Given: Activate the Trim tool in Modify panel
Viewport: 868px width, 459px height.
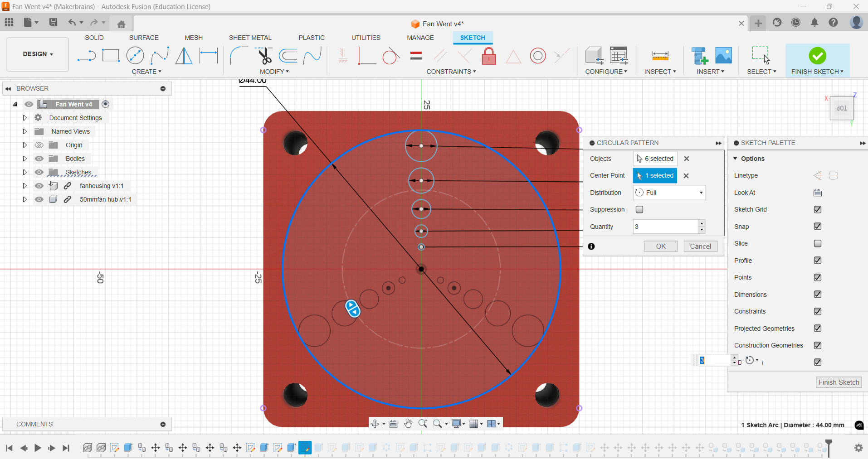Looking at the screenshot, I should (x=265, y=55).
